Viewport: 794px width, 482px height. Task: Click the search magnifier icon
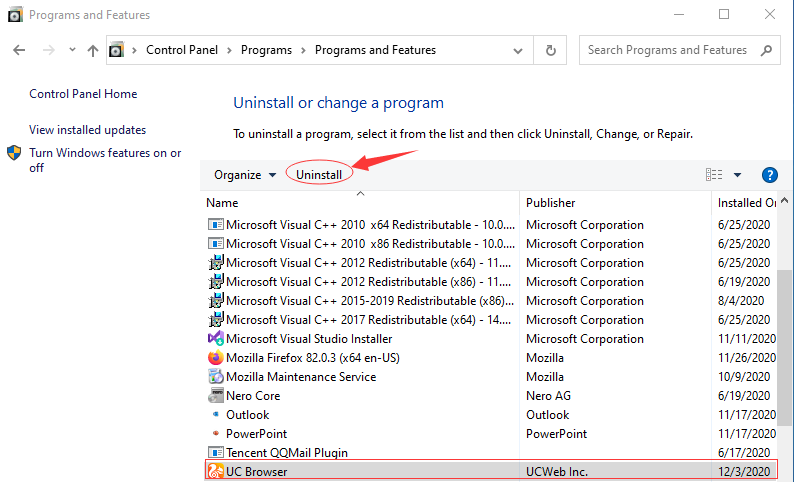pyautogui.click(x=766, y=50)
